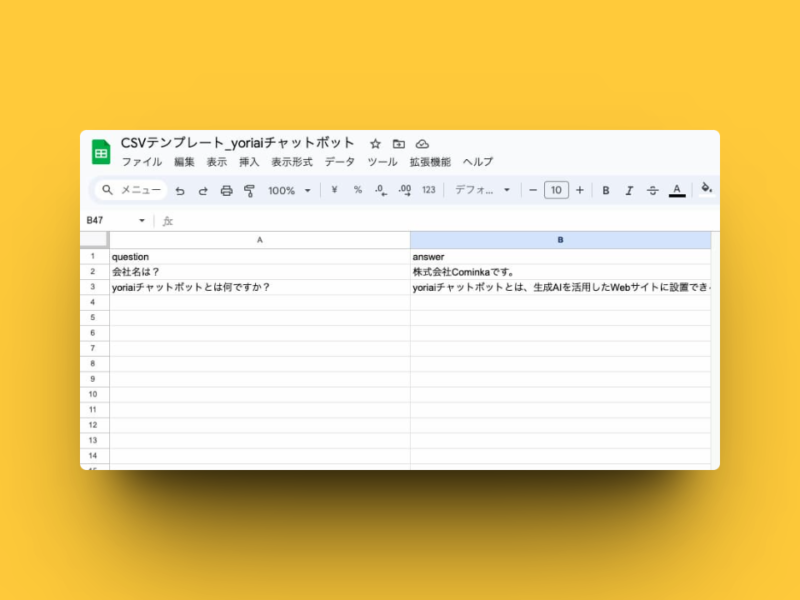800x600 pixels.
Task: Activate the paint format roller
Action: coord(249,190)
